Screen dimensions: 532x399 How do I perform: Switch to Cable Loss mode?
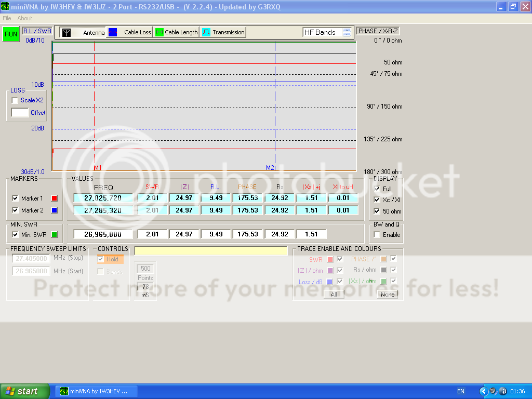click(x=129, y=32)
